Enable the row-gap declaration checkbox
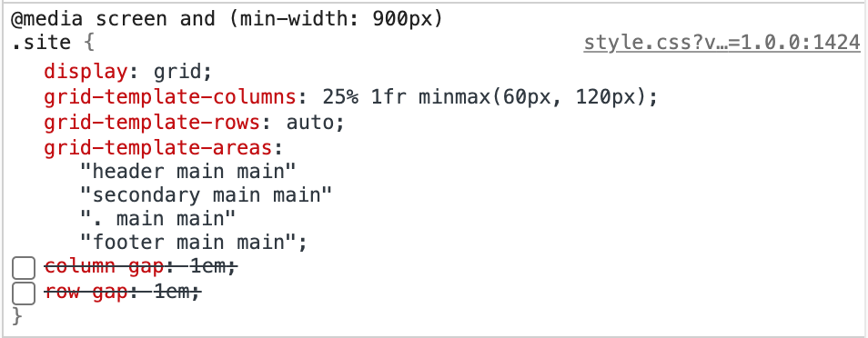The width and height of the screenshot is (868, 338). coord(24,293)
